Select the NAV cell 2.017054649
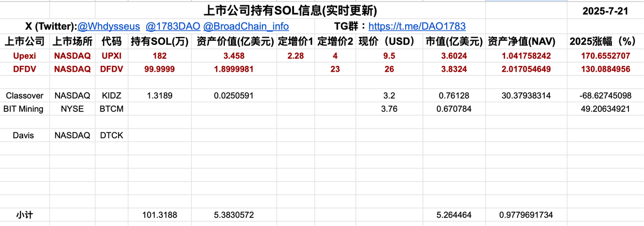 coord(527,69)
